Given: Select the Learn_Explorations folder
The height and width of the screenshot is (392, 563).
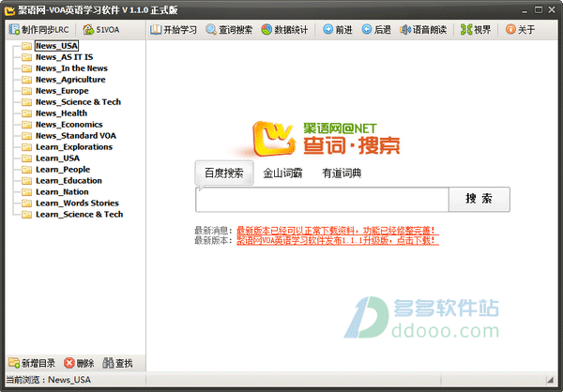Looking at the screenshot, I should click(74, 147).
